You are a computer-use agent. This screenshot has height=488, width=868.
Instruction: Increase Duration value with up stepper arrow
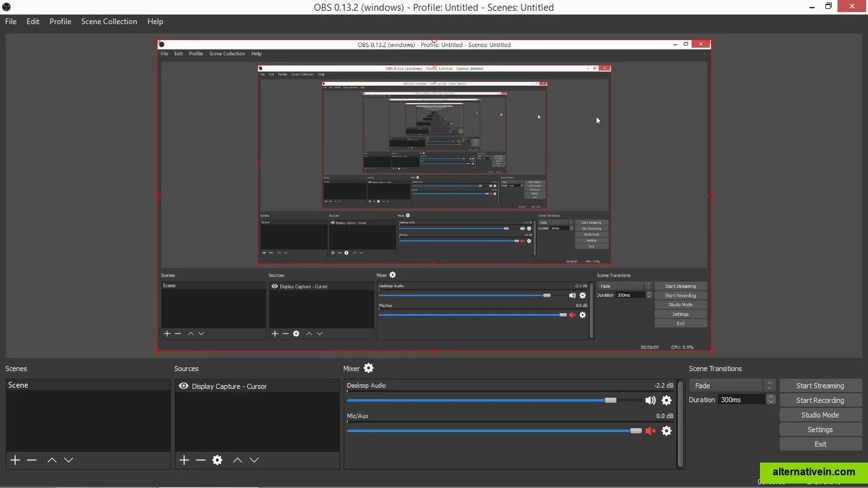771,396
